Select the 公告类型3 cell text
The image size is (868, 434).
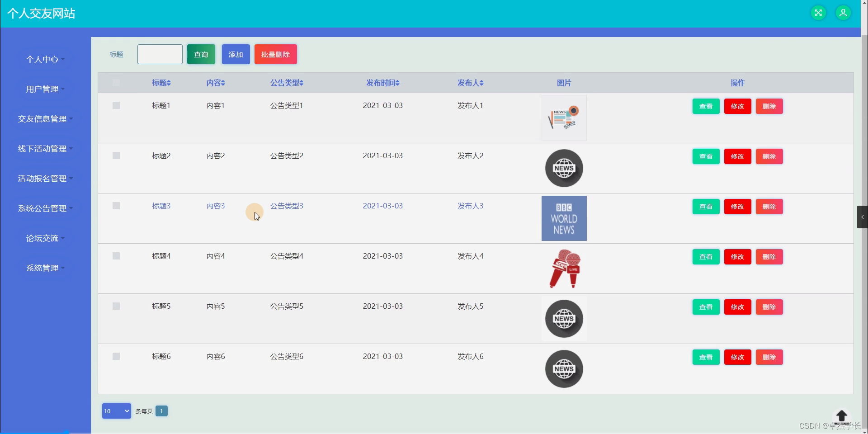(287, 206)
